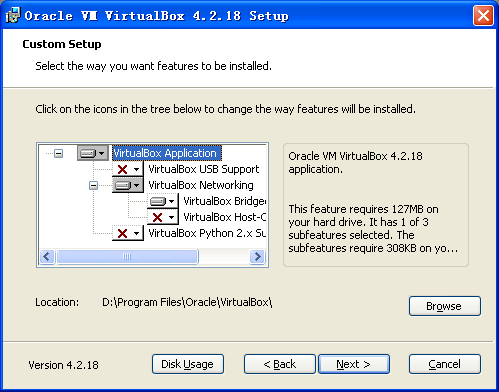Proceed with the Next button

click(354, 364)
